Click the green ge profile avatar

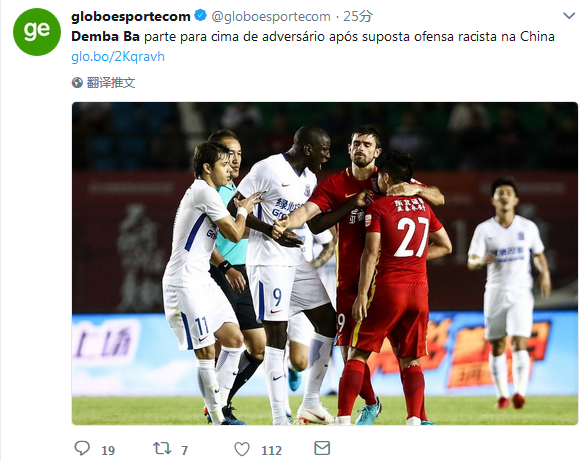[37, 32]
